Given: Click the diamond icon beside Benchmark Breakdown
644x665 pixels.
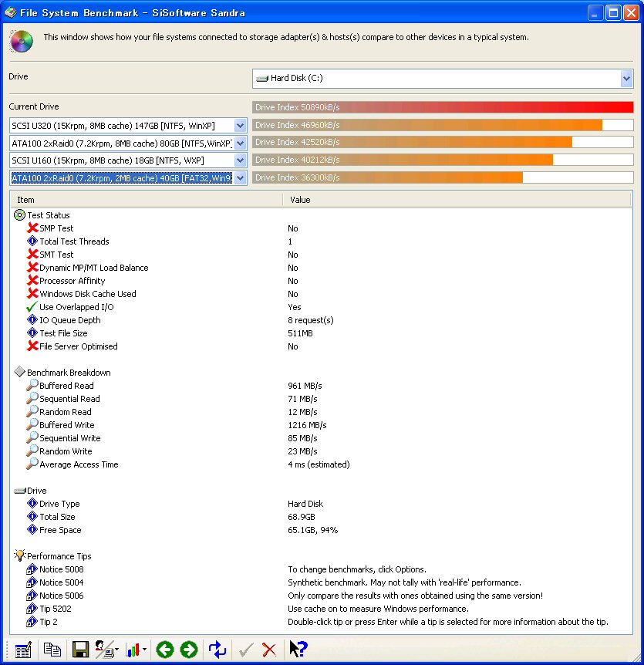Looking at the screenshot, I should (19, 372).
